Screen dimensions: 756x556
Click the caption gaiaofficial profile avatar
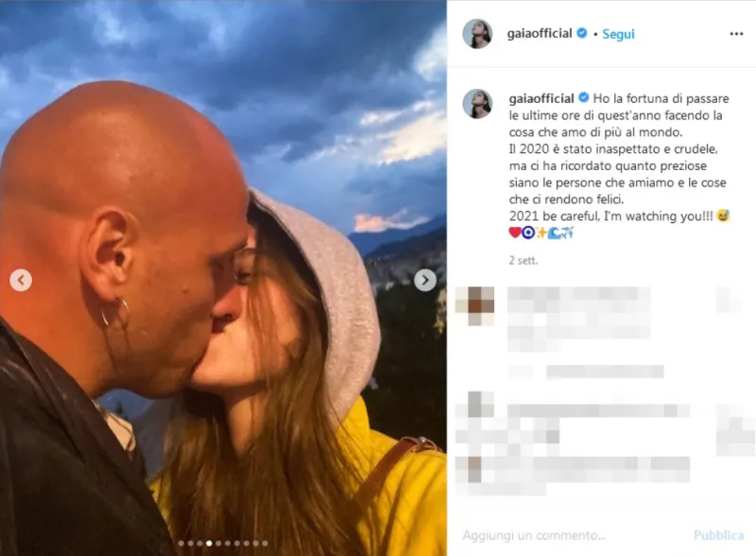pyautogui.click(x=477, y=104)
